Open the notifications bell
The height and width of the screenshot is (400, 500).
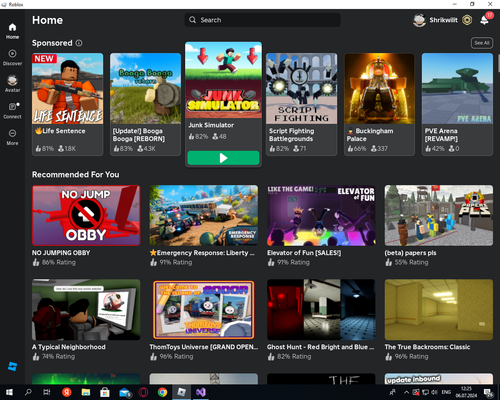pyautogui.click(x=484, y=20)
